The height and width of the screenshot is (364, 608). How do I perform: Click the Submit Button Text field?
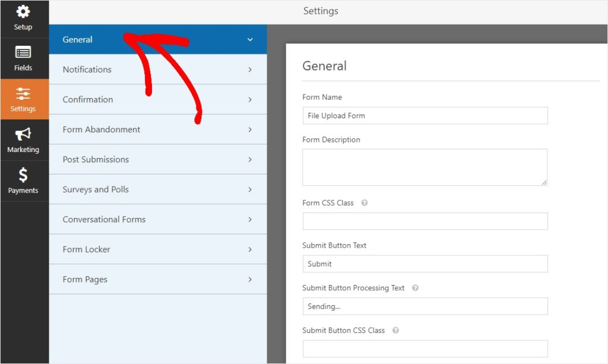click(425, 263)
